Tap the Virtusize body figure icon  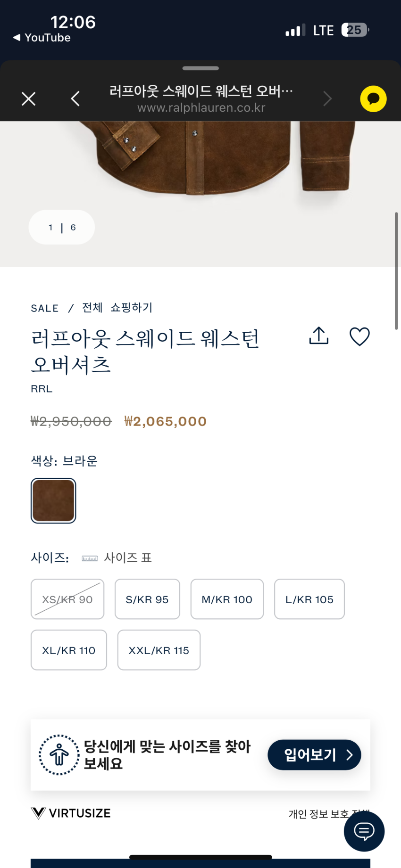[x=59, y=755]
